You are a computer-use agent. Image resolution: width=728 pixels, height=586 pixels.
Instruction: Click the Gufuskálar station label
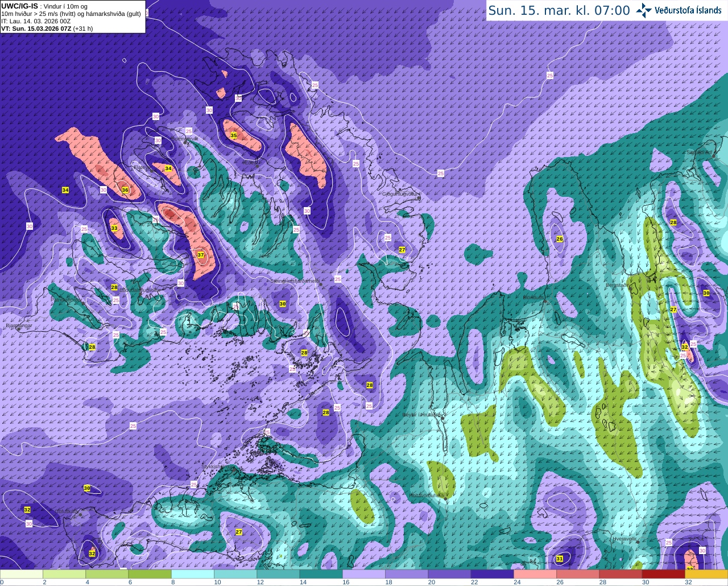click(x=67, y=511)
